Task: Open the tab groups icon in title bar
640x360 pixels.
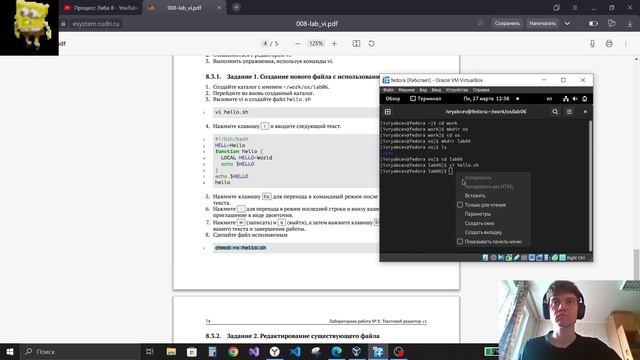Action: click(557, 8)
